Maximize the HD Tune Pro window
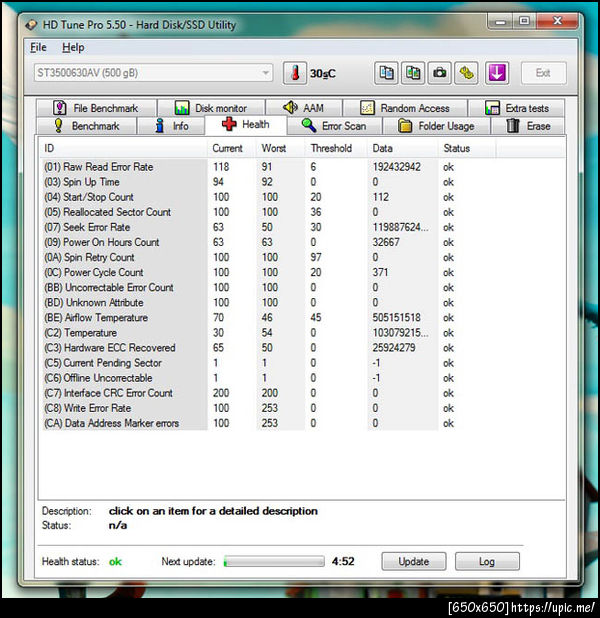 [524, 21]
